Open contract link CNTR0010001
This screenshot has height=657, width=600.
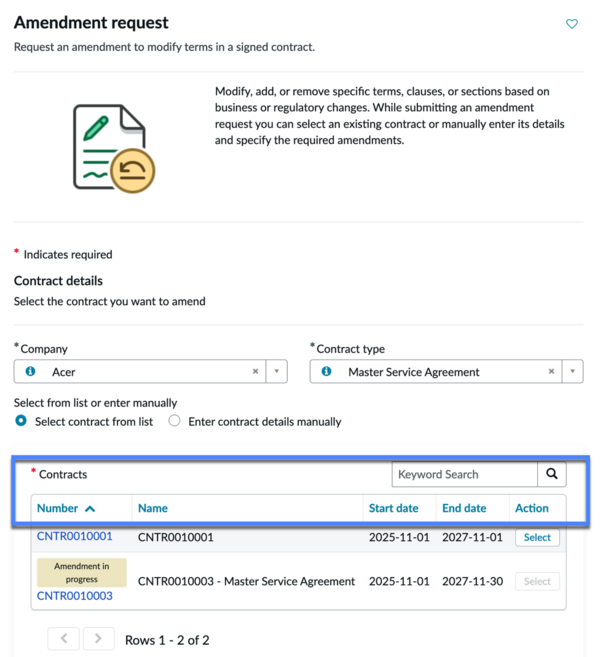point(75,536)
